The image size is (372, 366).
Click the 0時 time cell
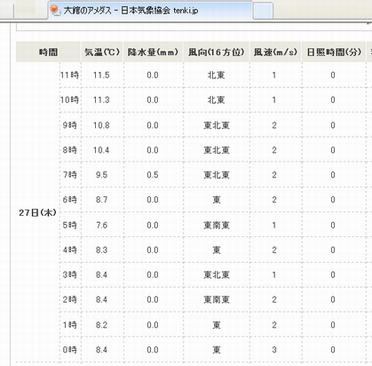70,350
